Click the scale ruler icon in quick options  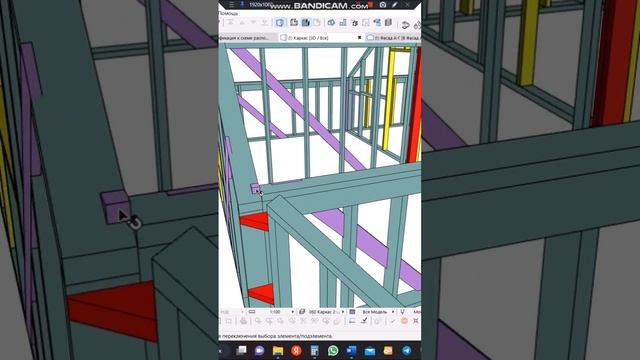[x=252, y=311]
